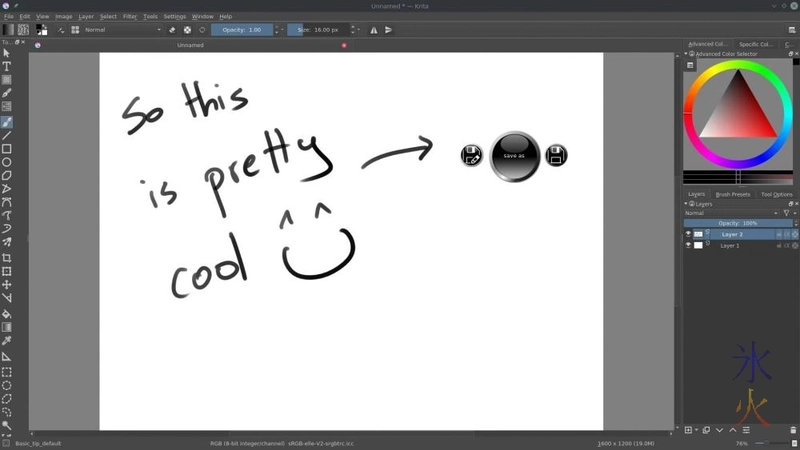Select the Text tool in the toolbox
This screenshot has width=800, height=450.
pos(7,66)
